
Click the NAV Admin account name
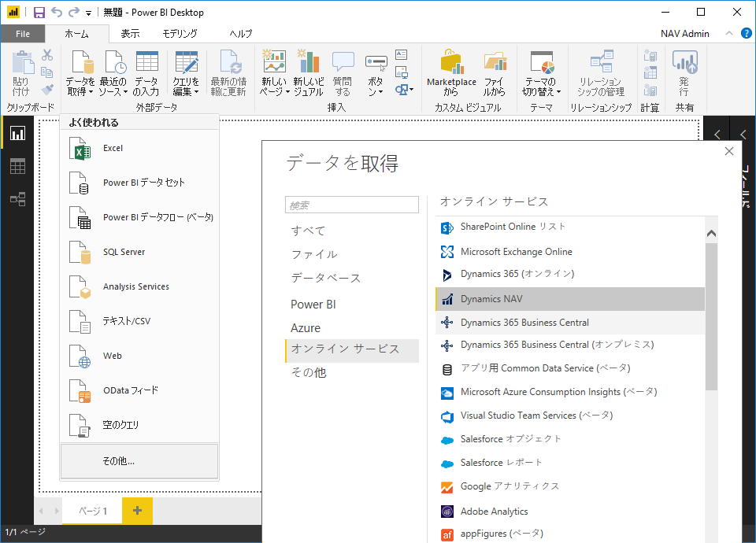(684, 34)
